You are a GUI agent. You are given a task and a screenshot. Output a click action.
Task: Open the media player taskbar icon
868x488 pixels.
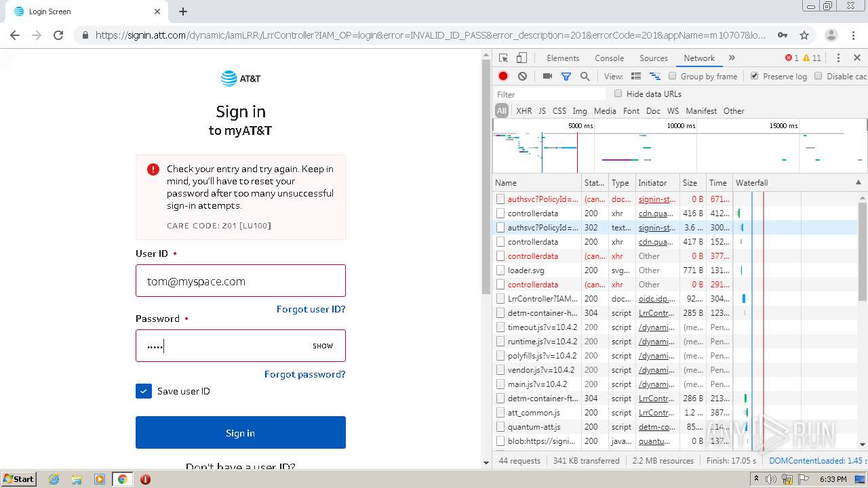[x=100, y=479]
